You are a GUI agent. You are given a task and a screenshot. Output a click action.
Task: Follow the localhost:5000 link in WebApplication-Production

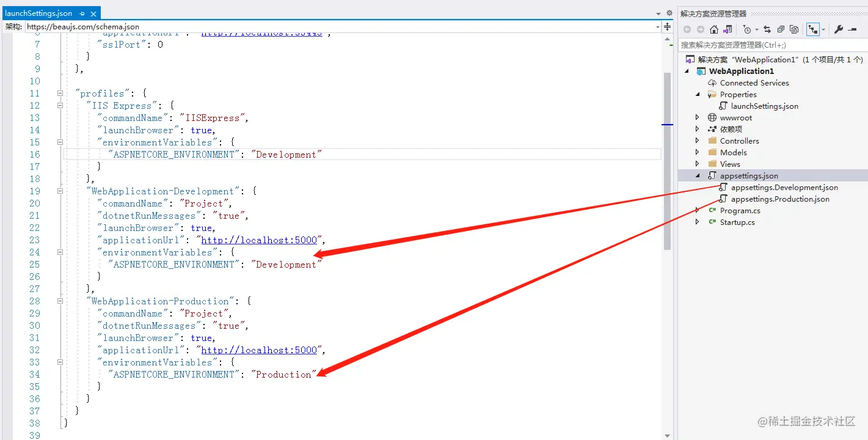(260, 350)
